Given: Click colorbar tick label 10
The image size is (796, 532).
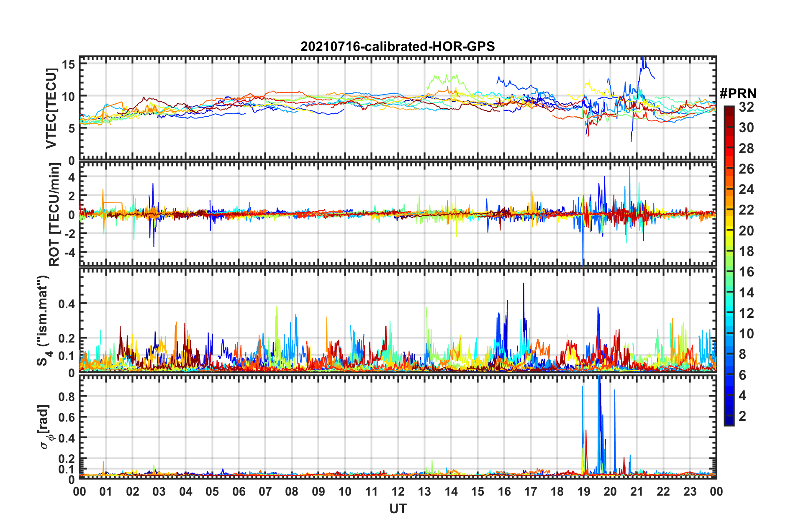Looking at the screenshot, I should click(746, 333).
